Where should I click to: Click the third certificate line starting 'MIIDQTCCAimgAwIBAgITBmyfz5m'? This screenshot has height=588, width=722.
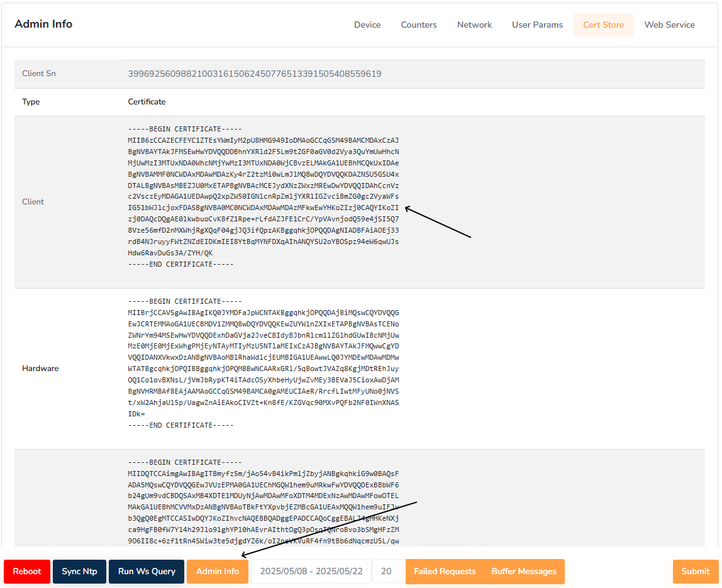coord(264,474)
